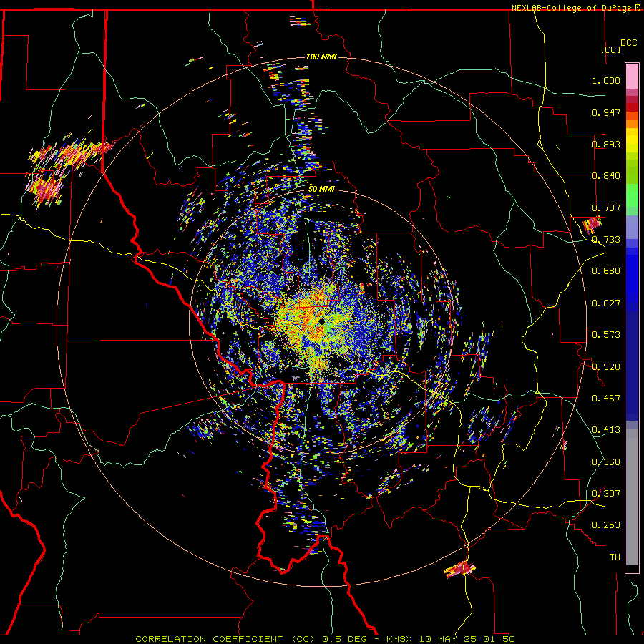The width and height of the screenshot is (644, 644).
Task: Click the 1.000 value on color scale
Action: (606, 80)
